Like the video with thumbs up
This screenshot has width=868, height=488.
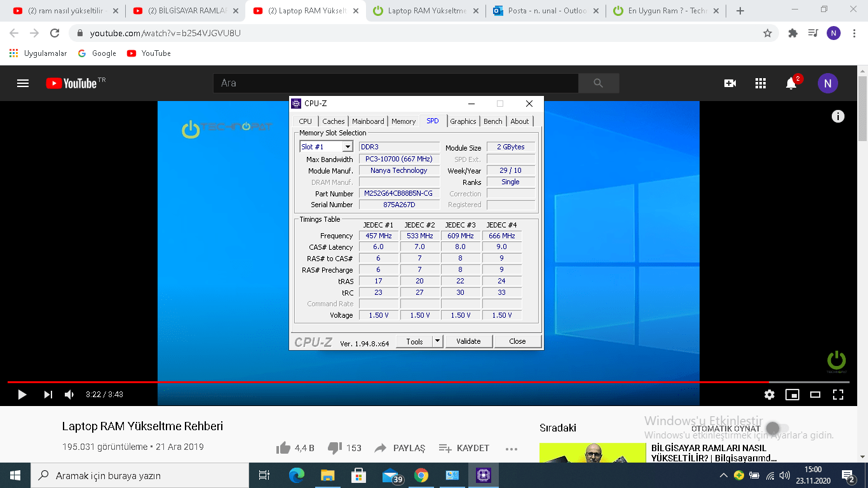click(x=283, y=448)
